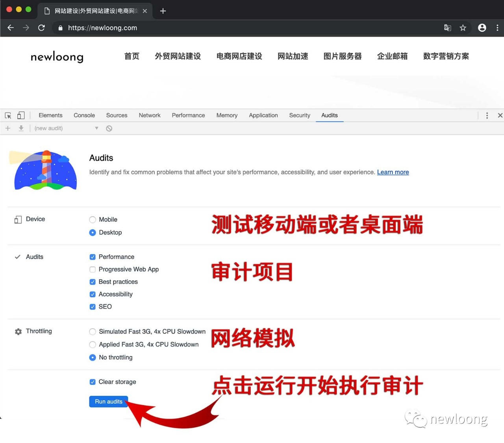Open the 电商网店建设 navigation menu item

pos(239,56)
